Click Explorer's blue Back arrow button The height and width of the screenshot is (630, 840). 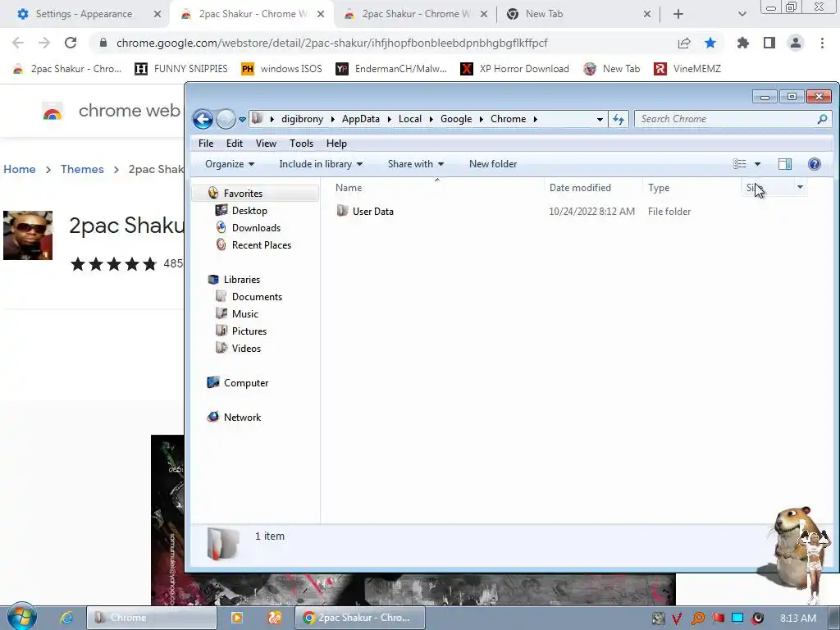(x=203, y=119)
